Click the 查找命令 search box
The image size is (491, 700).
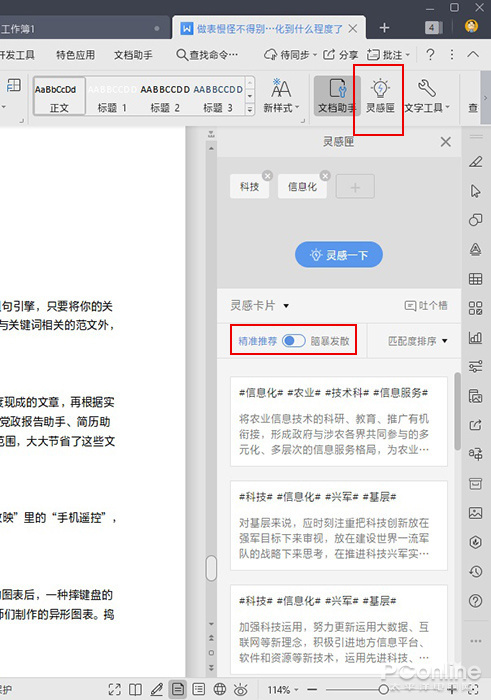pos(207,55)
